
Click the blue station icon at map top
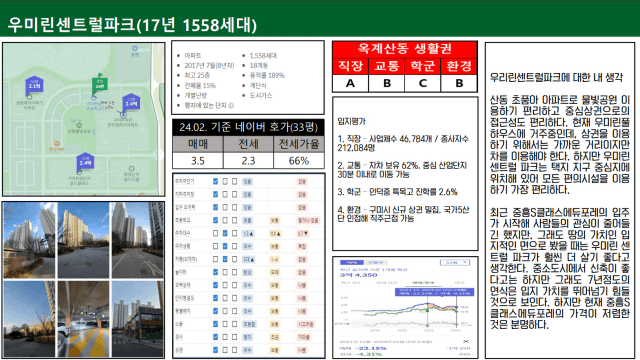[135, 48]
